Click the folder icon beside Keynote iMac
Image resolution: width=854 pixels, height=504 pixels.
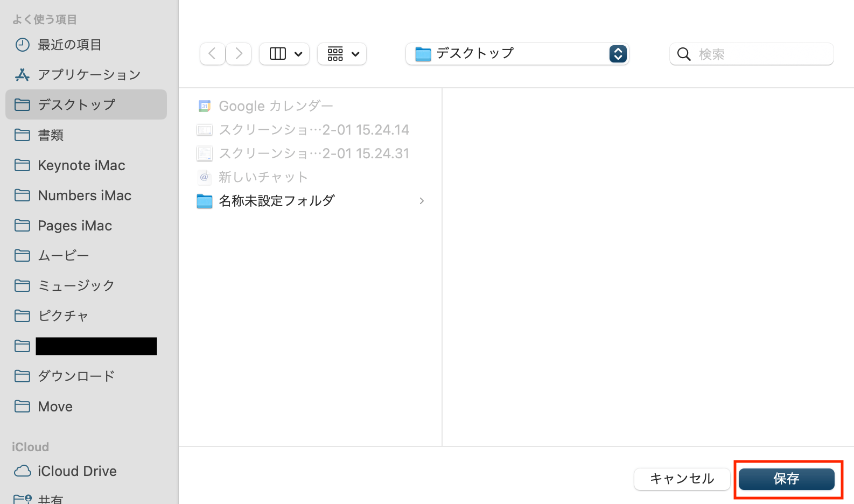(23, 165)
